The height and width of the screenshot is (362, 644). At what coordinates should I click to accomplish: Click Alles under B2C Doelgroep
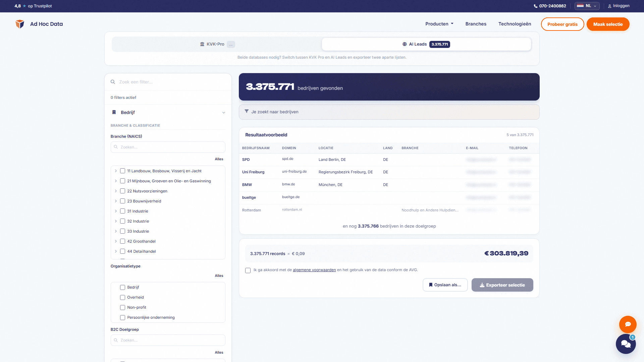[219, 353]
